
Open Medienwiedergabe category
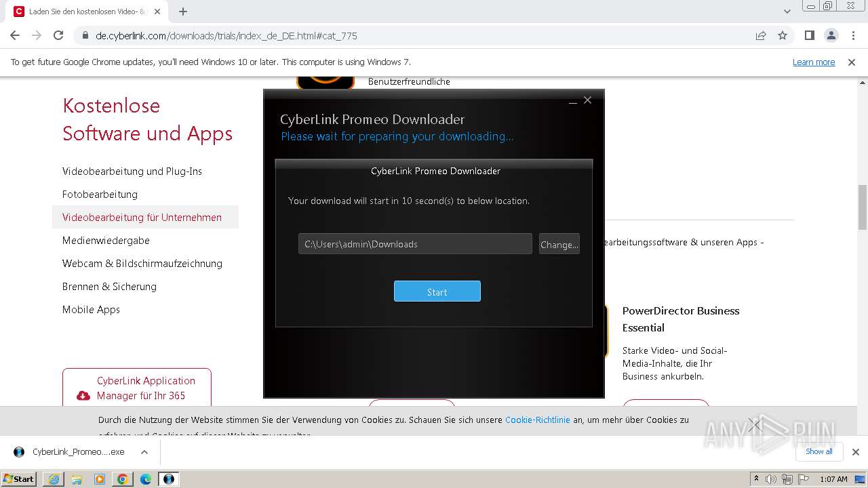106,240
